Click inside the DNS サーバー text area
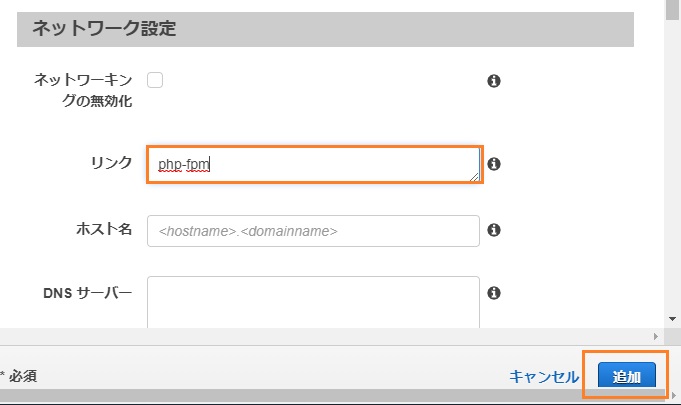 point(313,302)
